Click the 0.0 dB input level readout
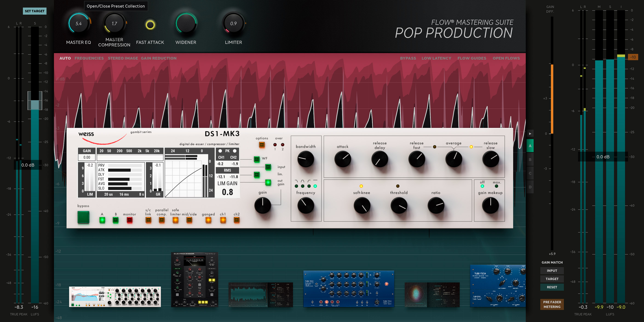Image resolution: width=644 pixels, height=322 pixels. pyautogui.click(x=28, y=165)
